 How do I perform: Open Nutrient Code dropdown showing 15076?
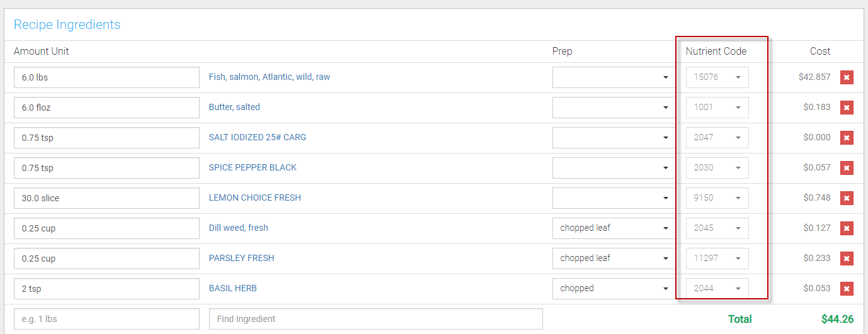[x=717, y=77]
